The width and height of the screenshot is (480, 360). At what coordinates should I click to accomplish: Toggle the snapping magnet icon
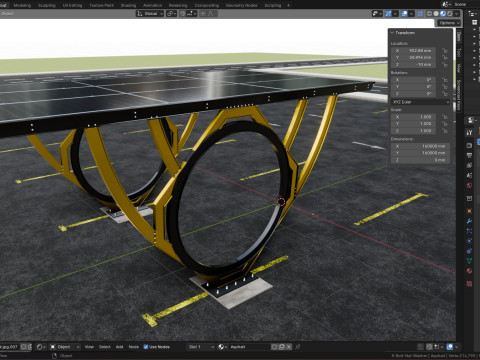(183, 13)
